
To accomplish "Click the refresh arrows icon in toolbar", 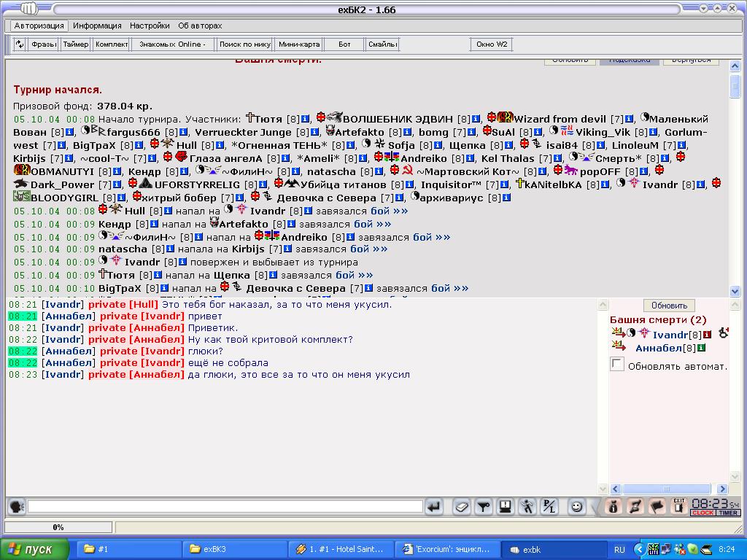I will [20, 44].
